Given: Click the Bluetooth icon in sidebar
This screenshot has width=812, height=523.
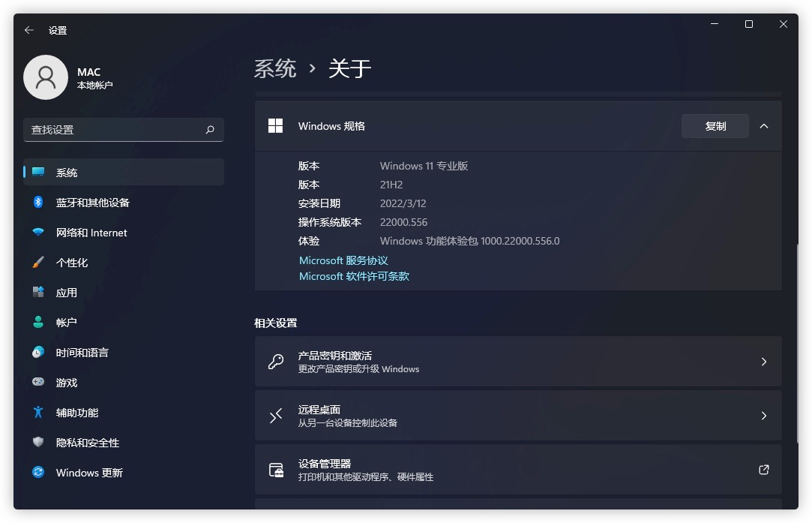Looking at the screenshot, I should [38, 202].
